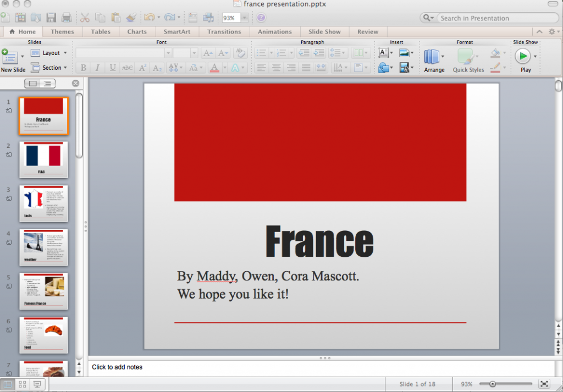Fit slide to window button

click(544, 384)
